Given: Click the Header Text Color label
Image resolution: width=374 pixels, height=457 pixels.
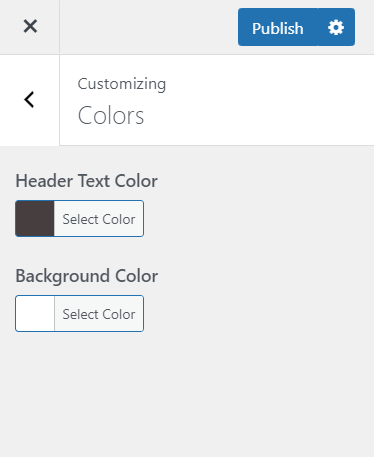Looking at the screenshot, I should point(86,181).
